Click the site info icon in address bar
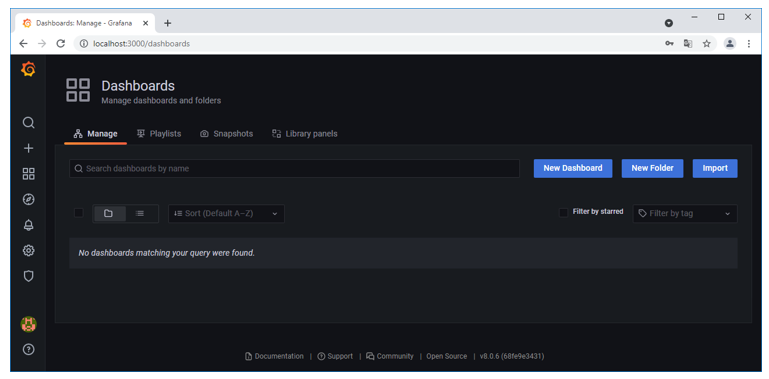 (x=84, y=44)
